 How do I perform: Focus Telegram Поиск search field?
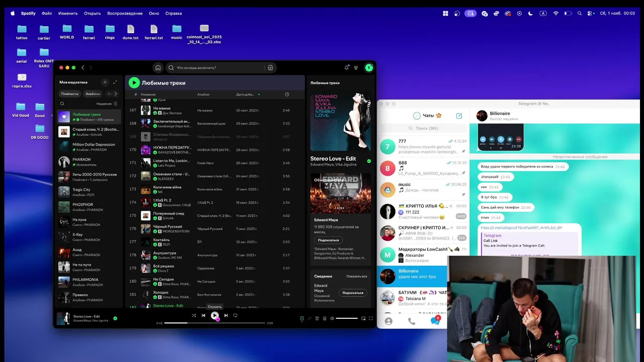click(423, 128)
